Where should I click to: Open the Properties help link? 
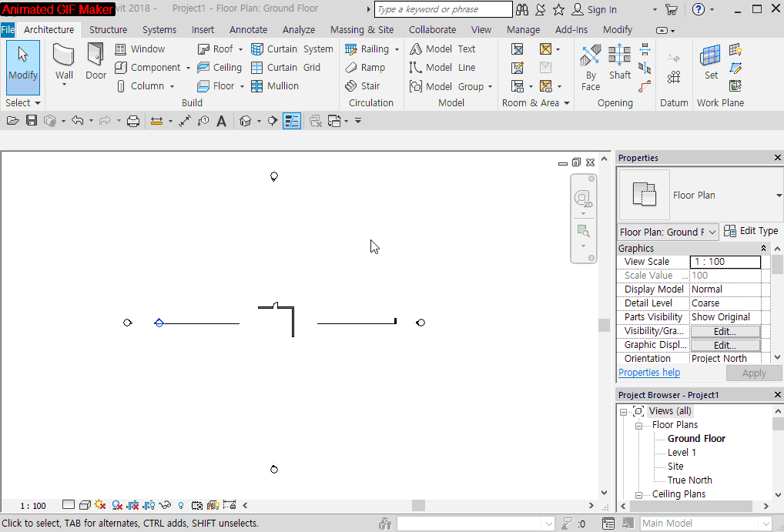649,373
